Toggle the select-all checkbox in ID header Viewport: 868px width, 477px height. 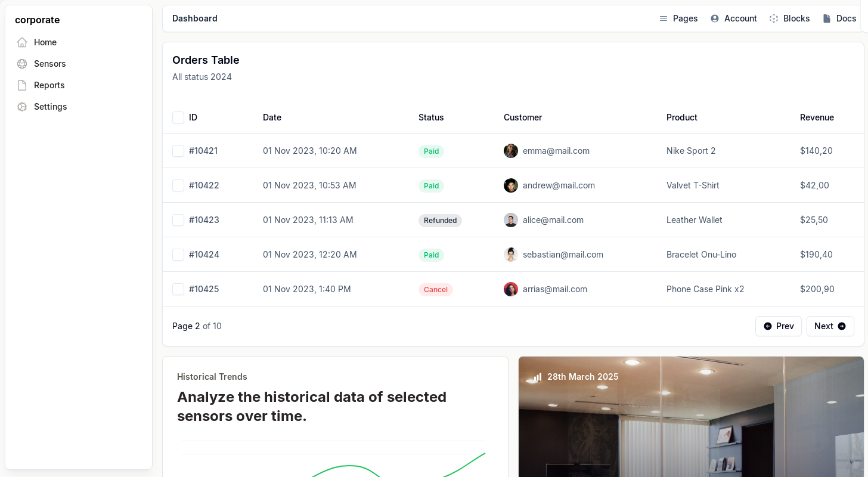pyautogui.click(x=178, y=117)
